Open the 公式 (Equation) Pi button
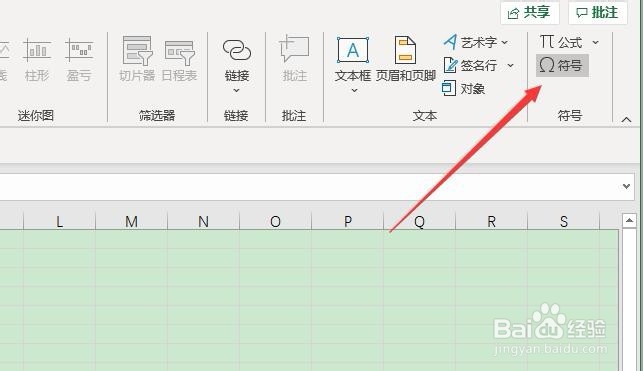Image resolution: width=643 pixels, height=371 pixels. (x=561, y=42)
